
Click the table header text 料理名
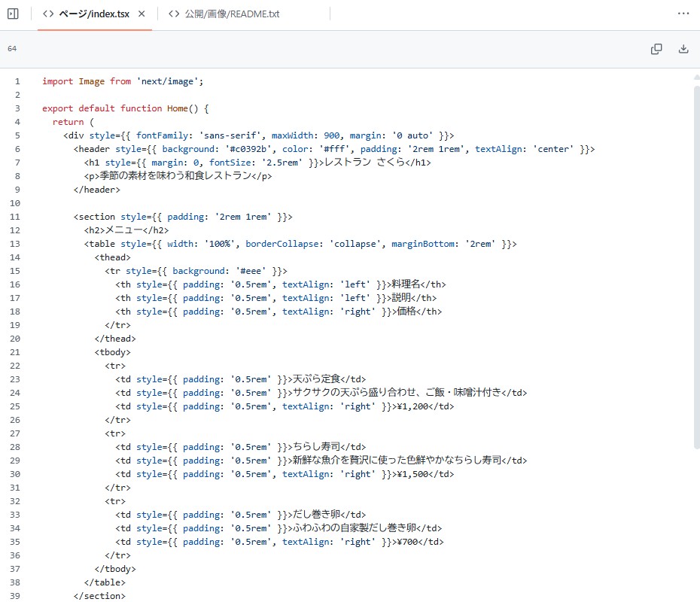tap(406, 284)
